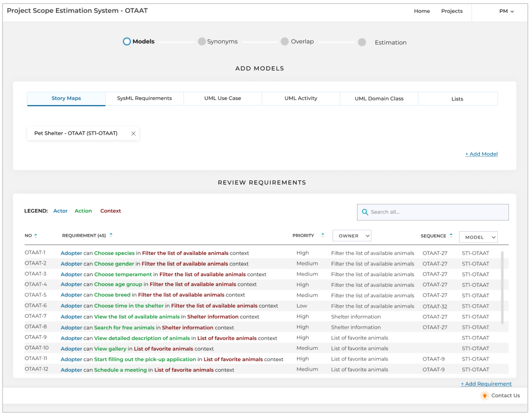Sort by Sequence column arrow icon
Viewport: 532px width, 415px height.
451,235
